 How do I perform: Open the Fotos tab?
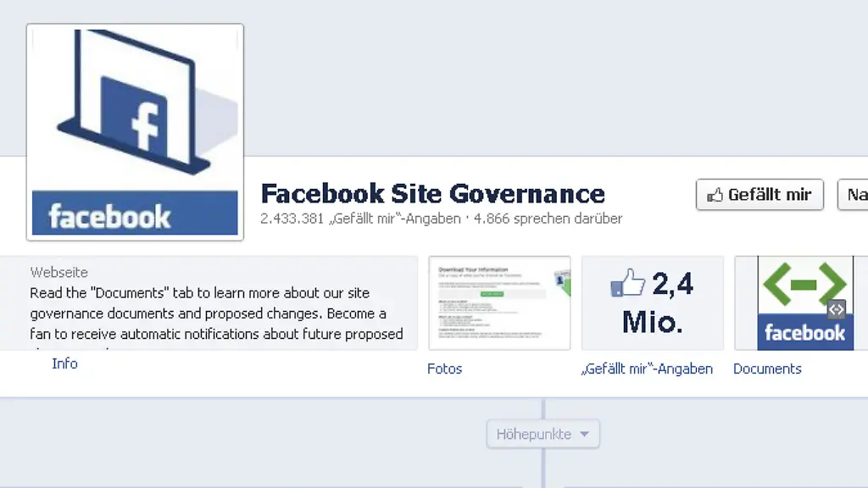coord(444,369)
